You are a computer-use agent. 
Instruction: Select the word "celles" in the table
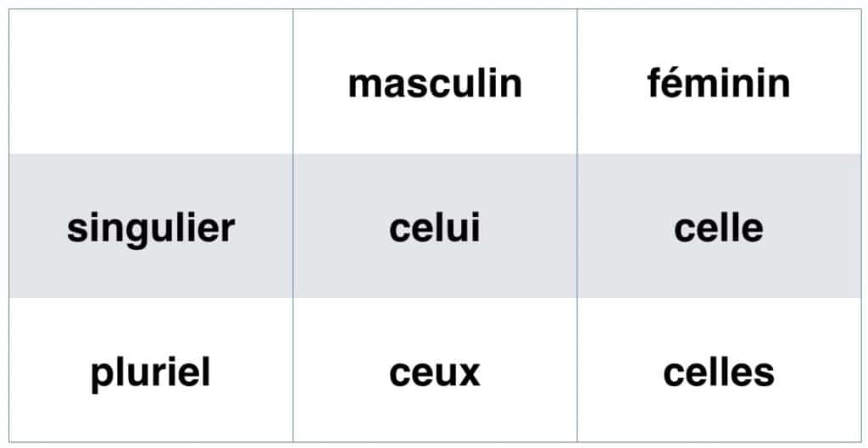[719, 373]
